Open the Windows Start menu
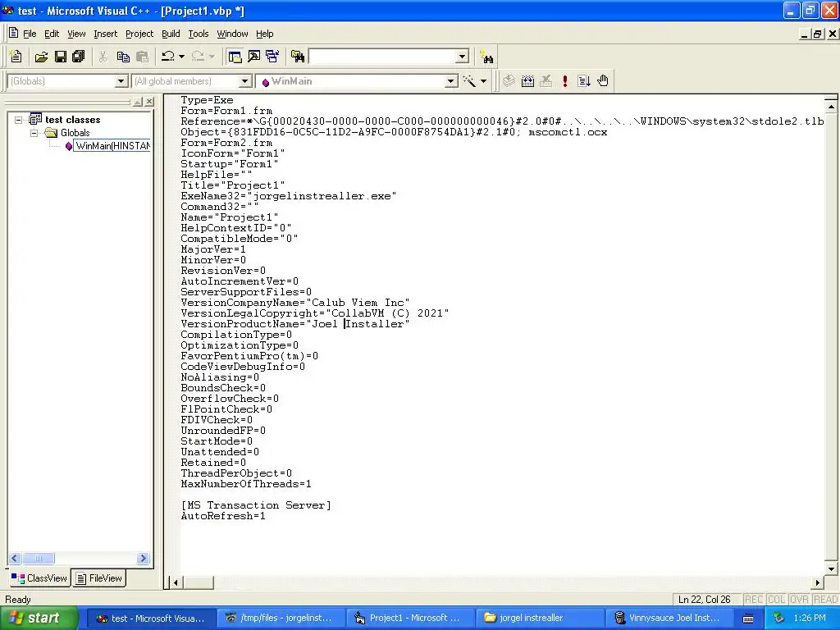This screenshot has width=840, height=630. click(39, 619)
